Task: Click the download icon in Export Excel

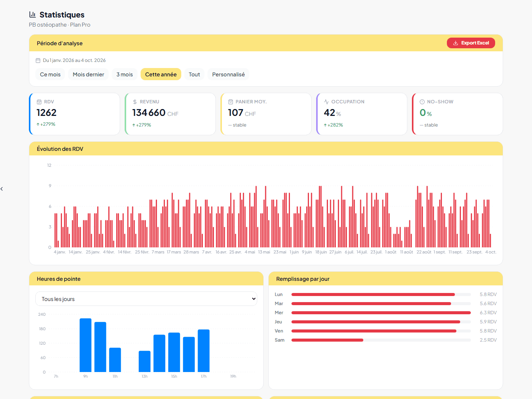Action: coord(456,43)
